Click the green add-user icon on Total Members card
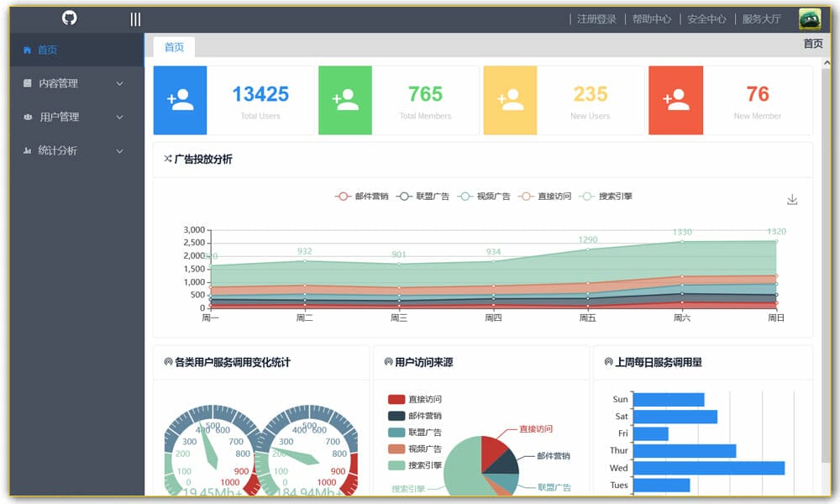The height and width of the screenshot is (504, 840). pyautogui.click(x=345, y=98)
